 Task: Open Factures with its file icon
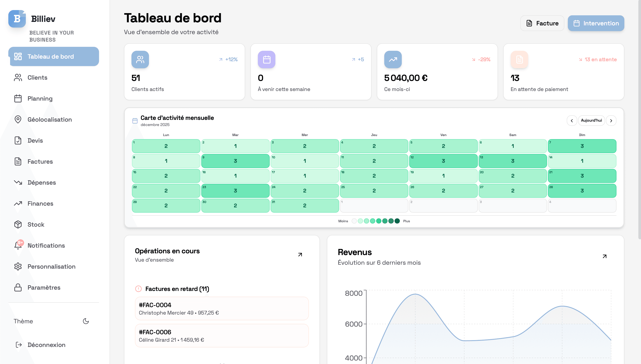click(18, 161)
